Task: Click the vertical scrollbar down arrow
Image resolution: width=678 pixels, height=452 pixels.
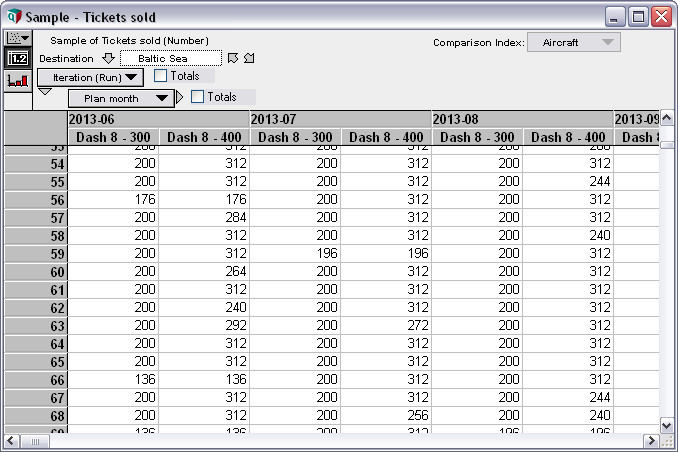Action: [668, 425]
